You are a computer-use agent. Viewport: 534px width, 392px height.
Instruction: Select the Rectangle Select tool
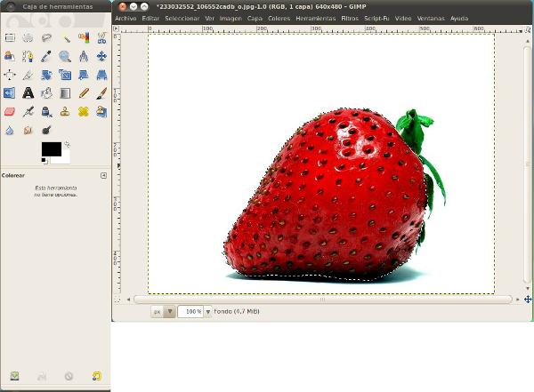coord(10,38)
